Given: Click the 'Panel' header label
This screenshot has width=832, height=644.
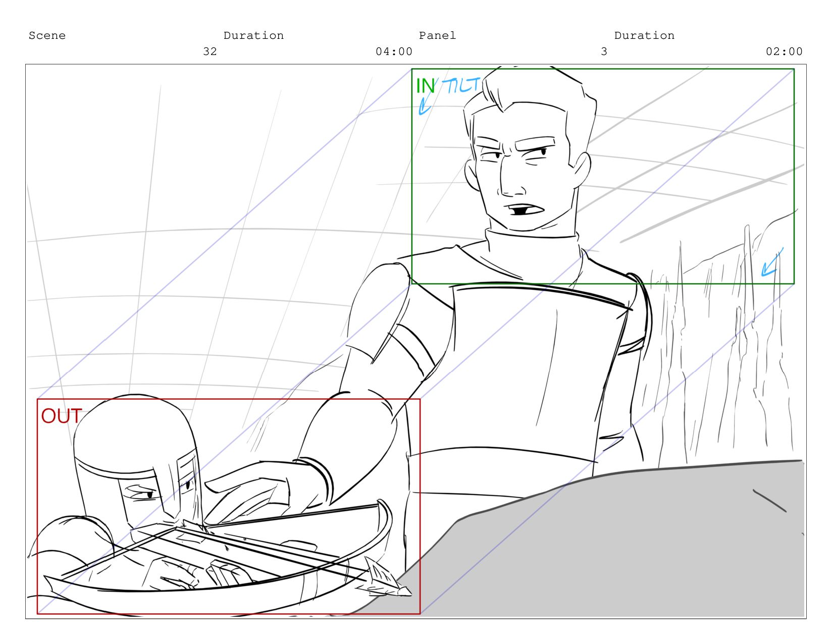Looking at the screenshot, I should click(437, 35).
